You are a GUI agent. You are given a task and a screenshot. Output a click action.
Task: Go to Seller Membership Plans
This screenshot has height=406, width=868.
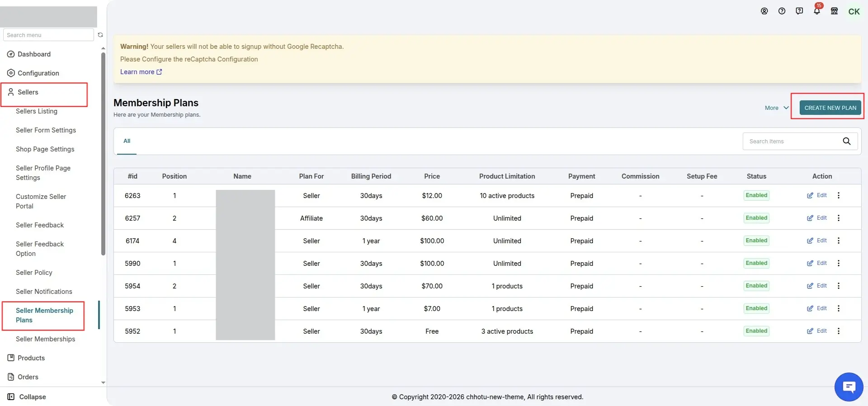tap(44, 315)
